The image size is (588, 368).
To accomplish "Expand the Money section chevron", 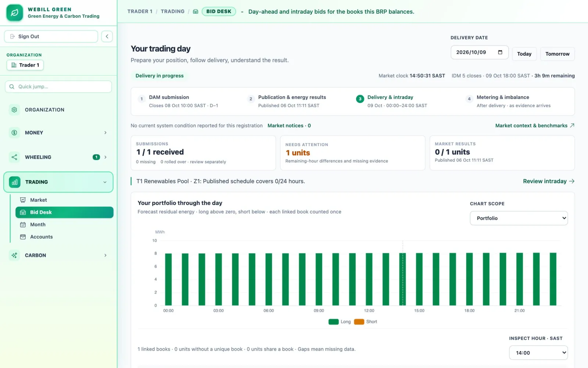I will (105, 132).
